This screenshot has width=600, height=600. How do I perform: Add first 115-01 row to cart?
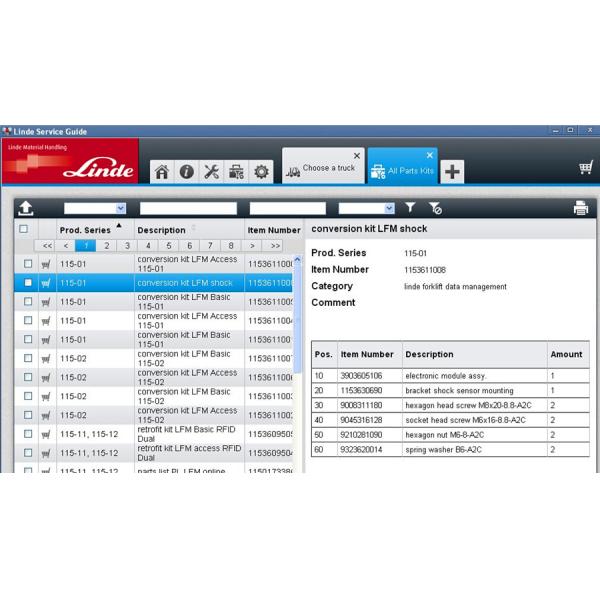pyautogui.click(x=46, y=264)
